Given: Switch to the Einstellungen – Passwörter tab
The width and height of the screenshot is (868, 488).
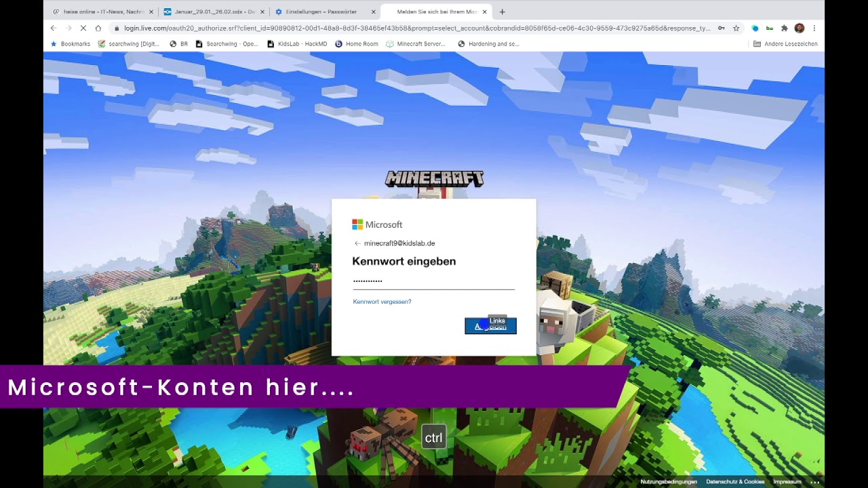Looking at the screenshot, I should pos(325,12).
